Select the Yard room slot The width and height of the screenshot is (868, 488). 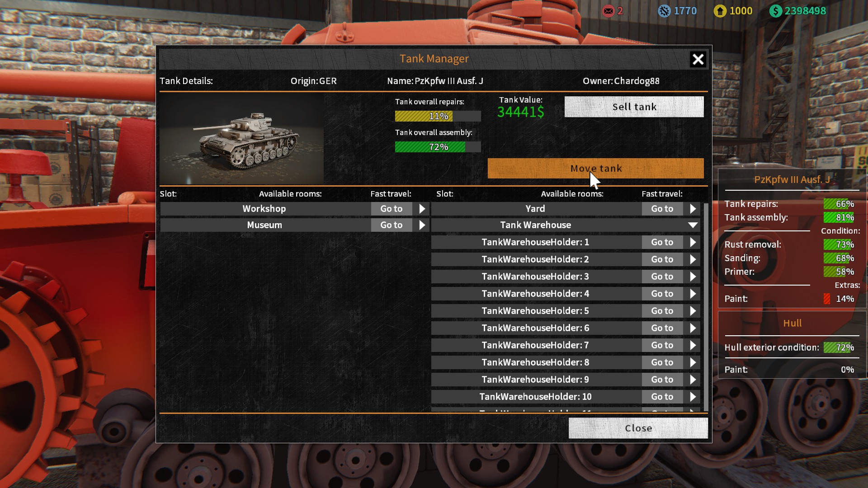click(536, 209)
